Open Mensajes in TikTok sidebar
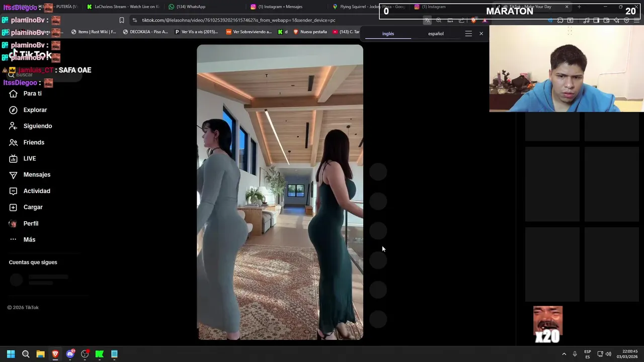The image size is (644, 362). click(37, 174)
